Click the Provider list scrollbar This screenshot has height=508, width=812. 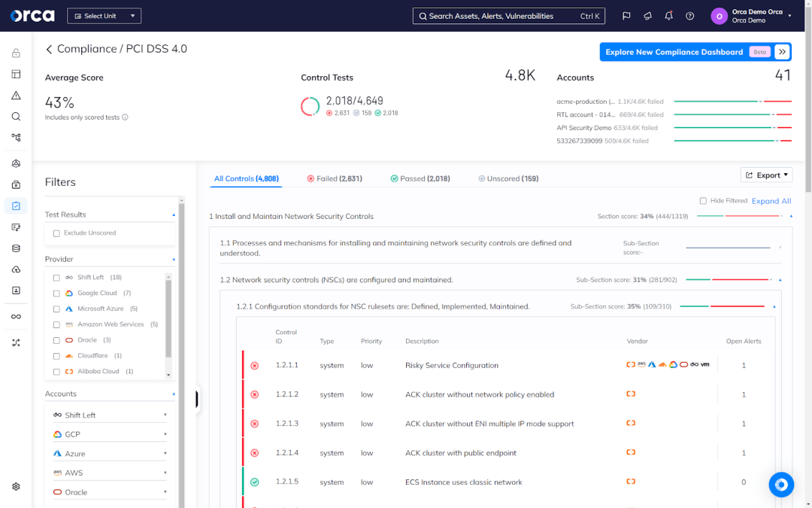(168, 318)
